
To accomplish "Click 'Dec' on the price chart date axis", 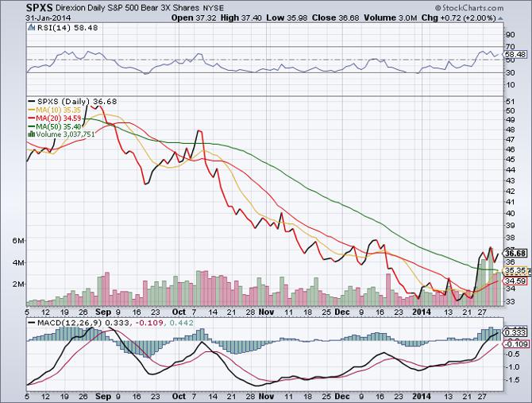I will click(x=342, y=312).
